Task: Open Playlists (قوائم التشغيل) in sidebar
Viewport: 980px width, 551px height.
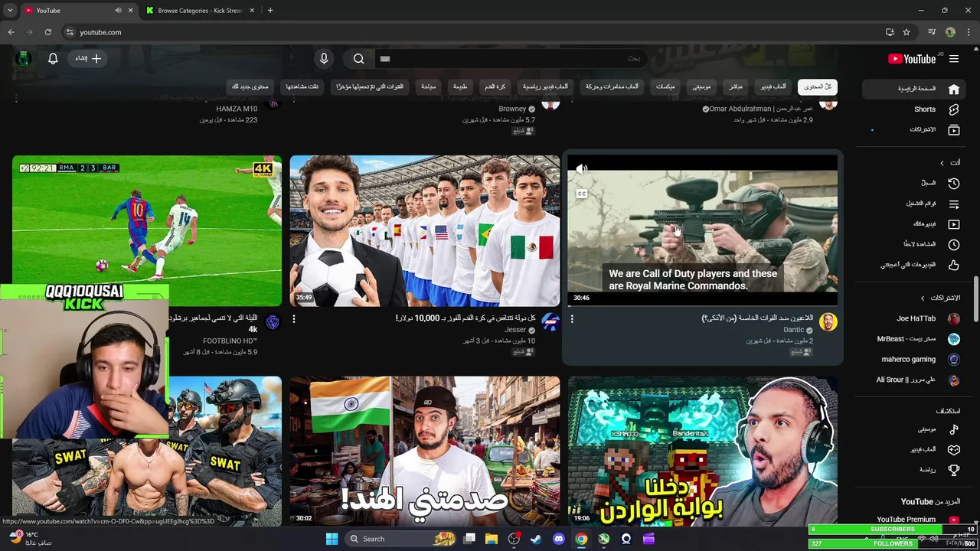Action: [914, 204]
